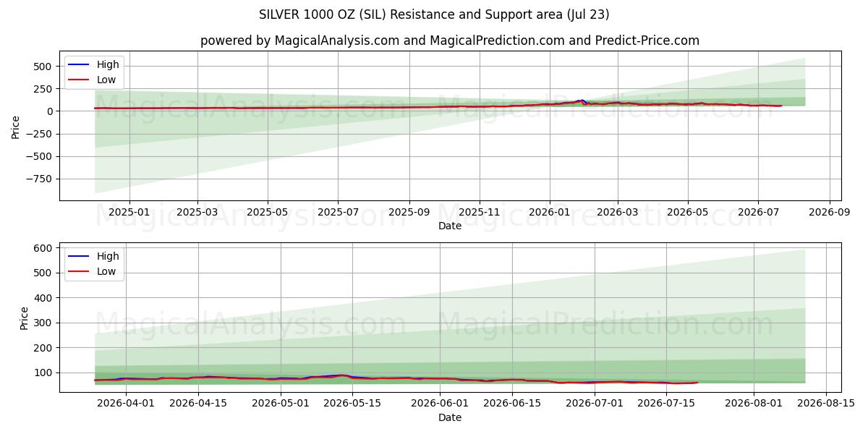Click the '2026-05-15' tick label
868x434 pixels.
pyautogui.click(x=352, y=404)
